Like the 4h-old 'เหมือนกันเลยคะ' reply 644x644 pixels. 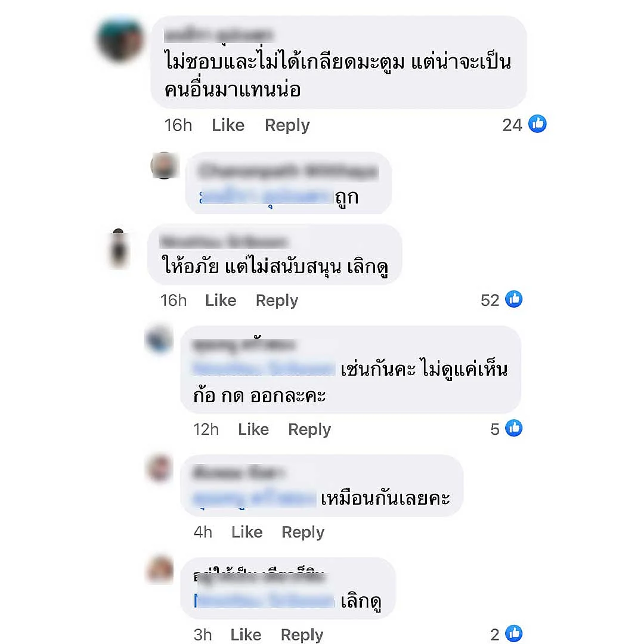tap(247, 532)
